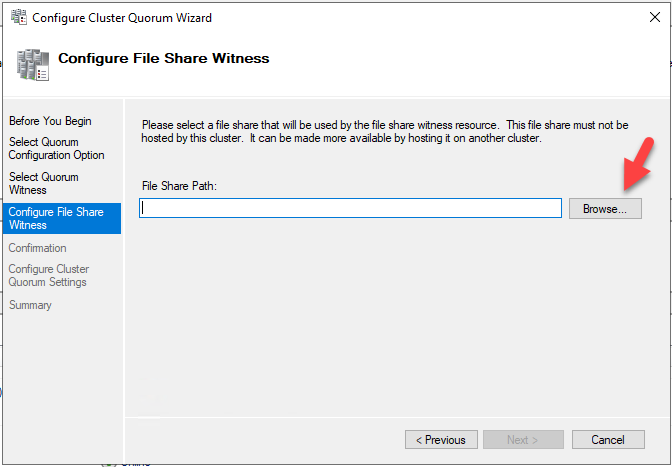The image size is (672, 467).
Task: Click the greyed-out Next button
Action: point(523,440)
